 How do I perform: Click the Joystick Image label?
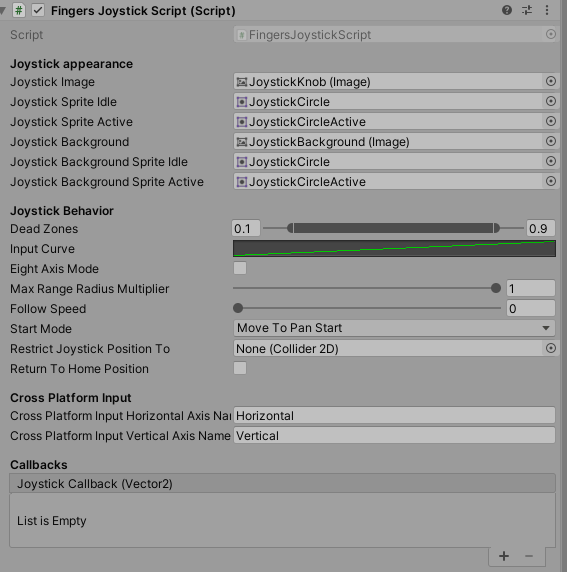tap(53, 82)
